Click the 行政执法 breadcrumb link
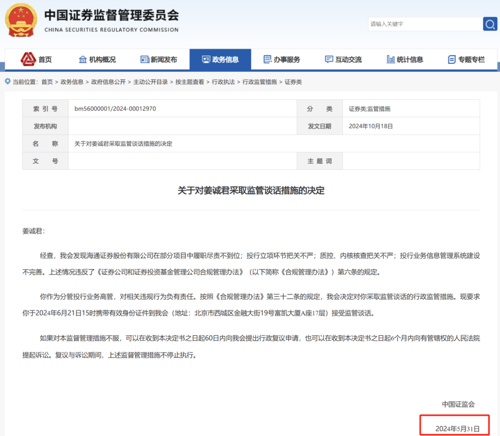The height and width of the screenshot is (436, 500). 223,82
